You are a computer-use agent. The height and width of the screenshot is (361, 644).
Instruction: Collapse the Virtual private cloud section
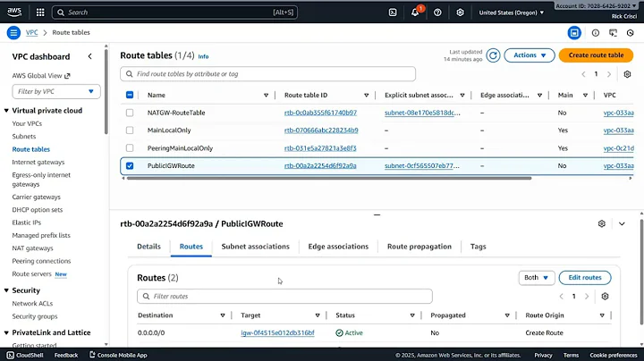[x=6, y=110]
